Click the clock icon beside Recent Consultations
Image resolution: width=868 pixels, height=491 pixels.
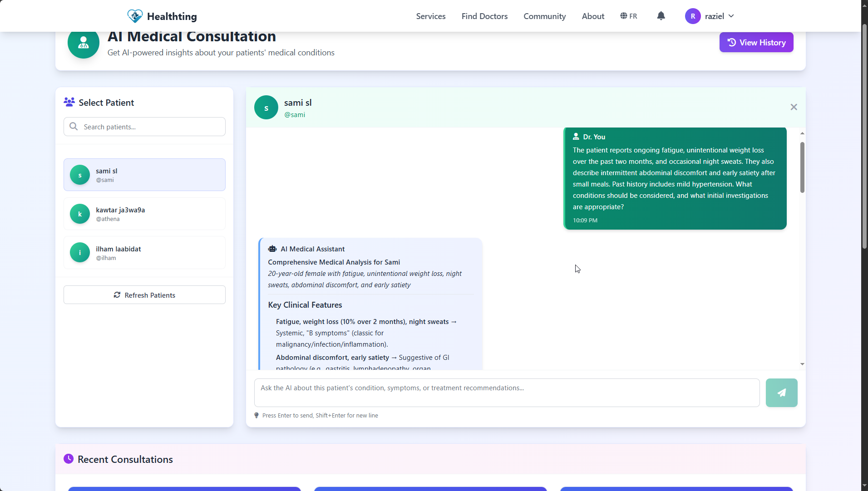69,459
